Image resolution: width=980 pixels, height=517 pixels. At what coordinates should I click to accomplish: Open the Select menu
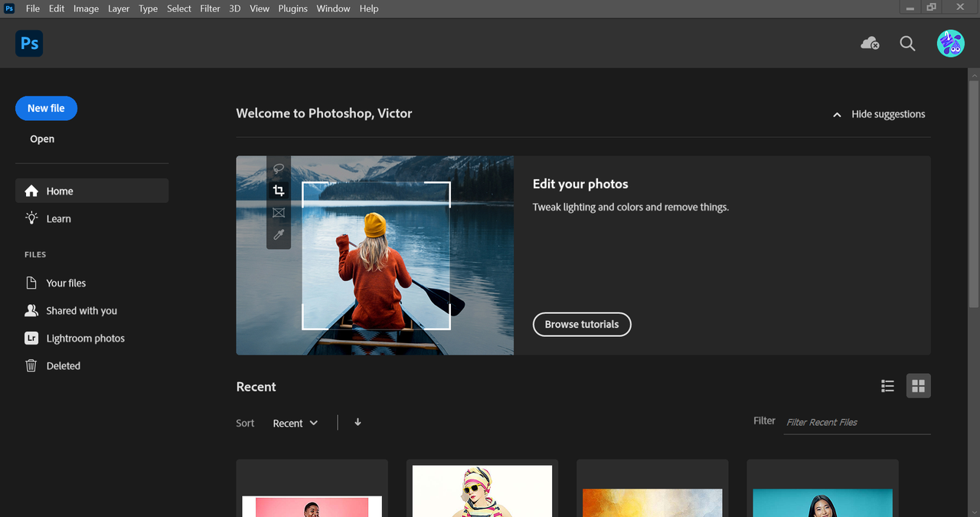tap(179, 8)
